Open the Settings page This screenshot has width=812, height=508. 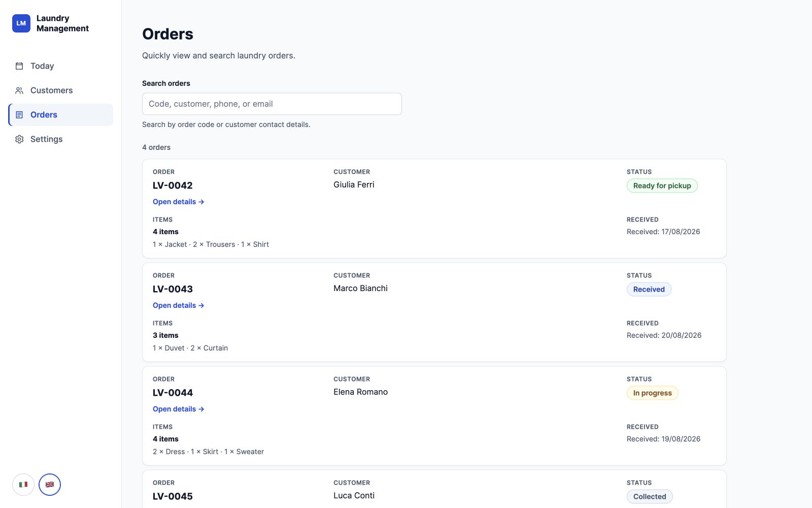[x=61, y=139]
